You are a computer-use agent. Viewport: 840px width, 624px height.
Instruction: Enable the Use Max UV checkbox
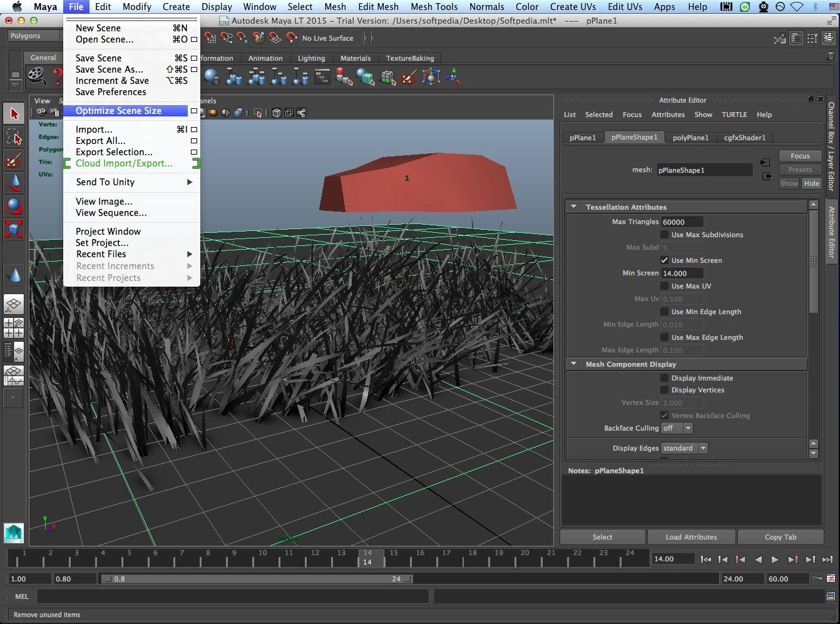point(665,286)
